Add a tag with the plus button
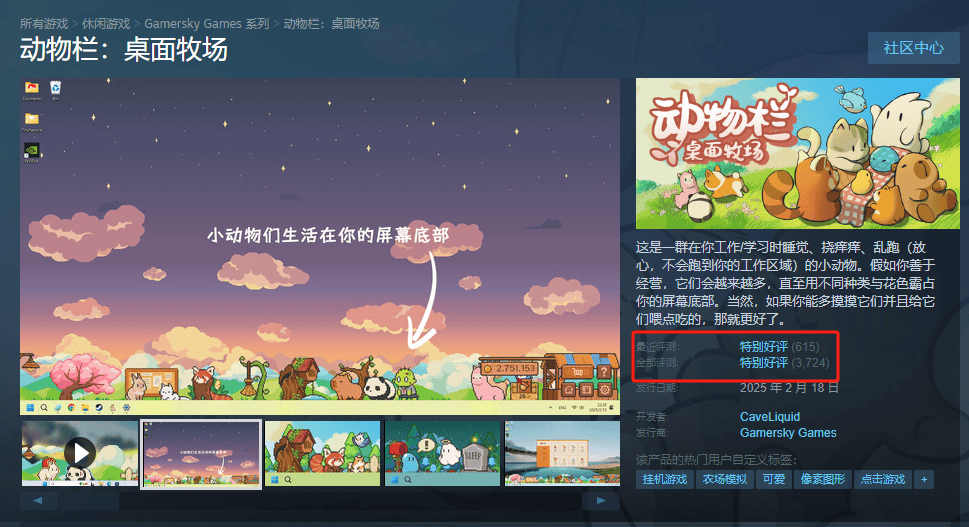 point(925,479)
